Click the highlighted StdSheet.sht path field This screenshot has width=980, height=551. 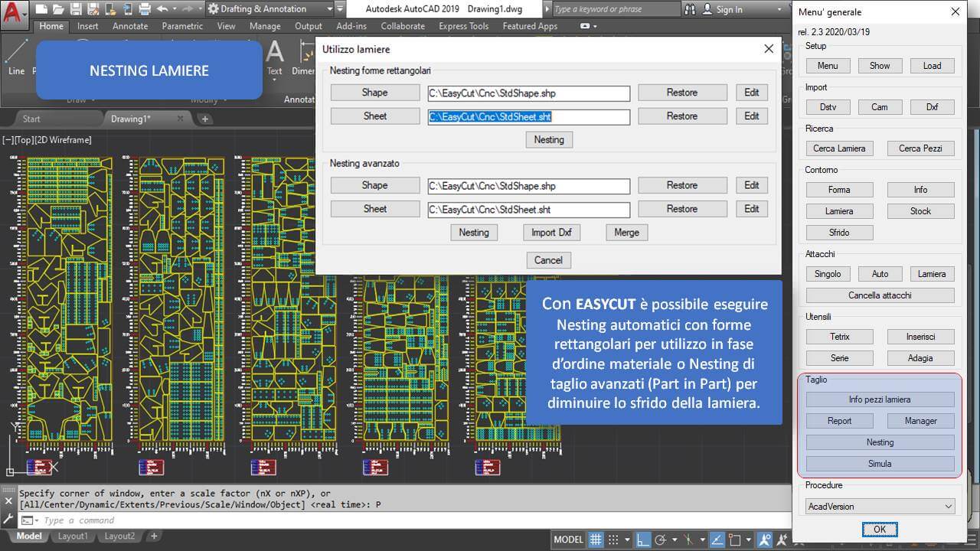(529, 117)
